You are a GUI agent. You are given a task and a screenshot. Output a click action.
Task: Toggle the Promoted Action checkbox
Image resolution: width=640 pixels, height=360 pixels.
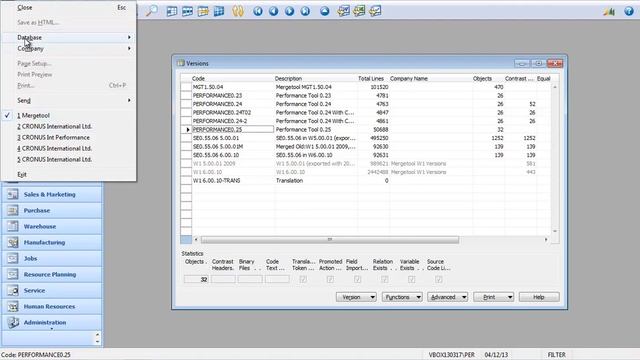tap(330, 279)
